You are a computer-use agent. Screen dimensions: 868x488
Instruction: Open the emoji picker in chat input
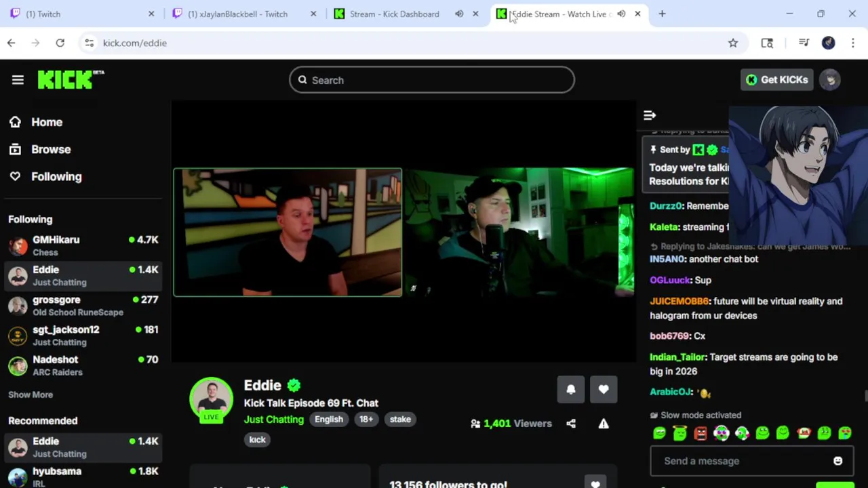pyautogui.click(x=838, y=461)
